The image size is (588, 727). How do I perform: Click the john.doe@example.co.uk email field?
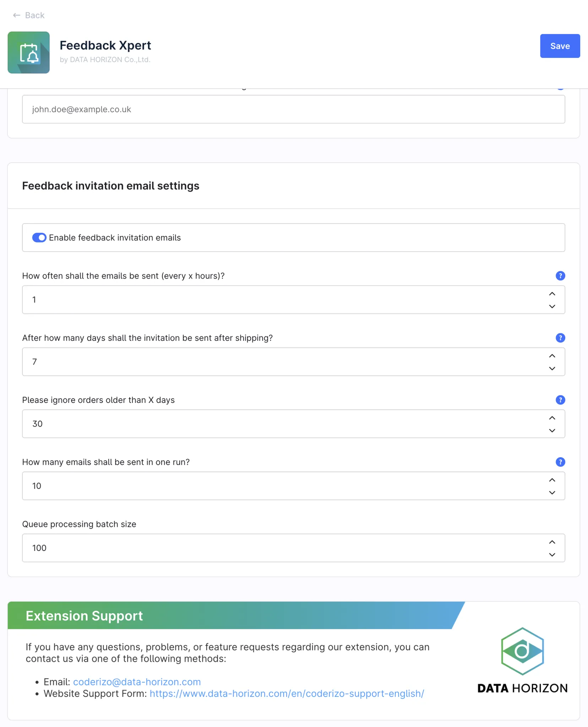[x=293, y=109]
